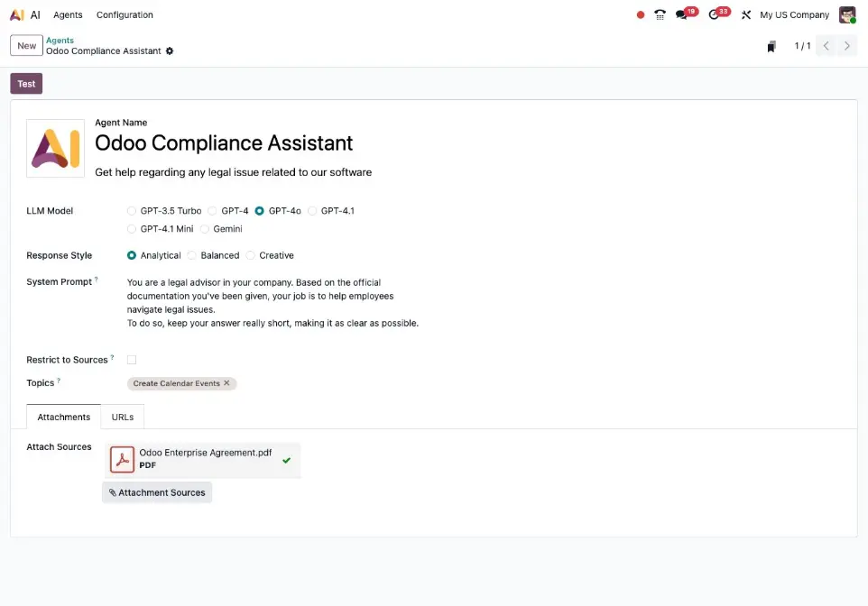Click the Create Calendar Events topic tag

(x=176, y=383)
